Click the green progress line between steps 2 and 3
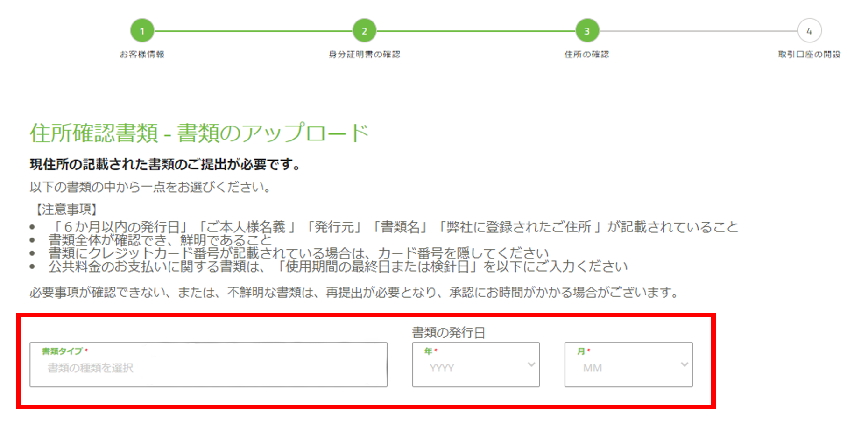868x448 pixels. [x=475, y=31]
